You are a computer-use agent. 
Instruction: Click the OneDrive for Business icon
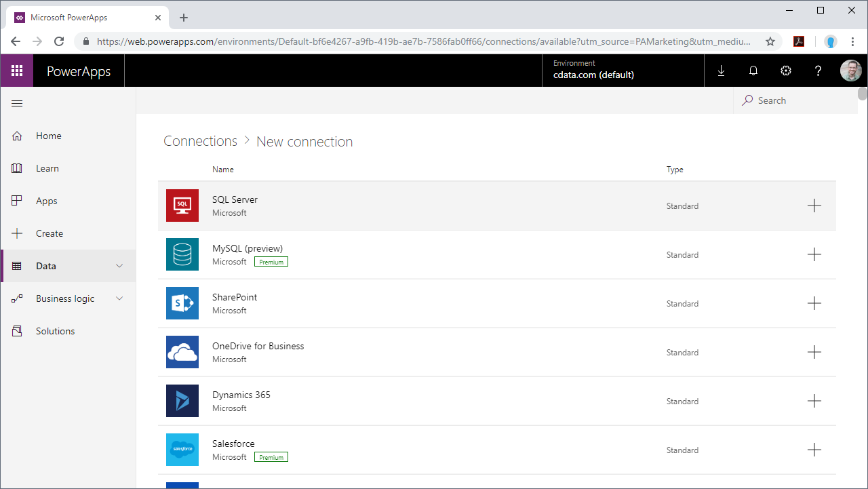182,352
